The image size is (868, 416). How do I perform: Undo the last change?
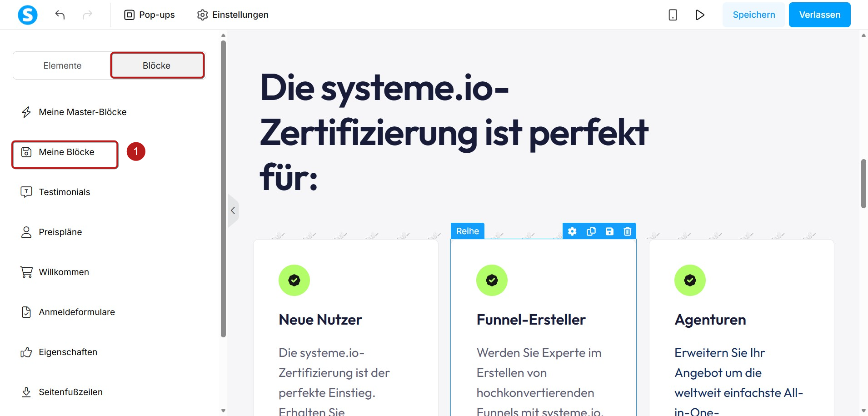click(60, 15)
